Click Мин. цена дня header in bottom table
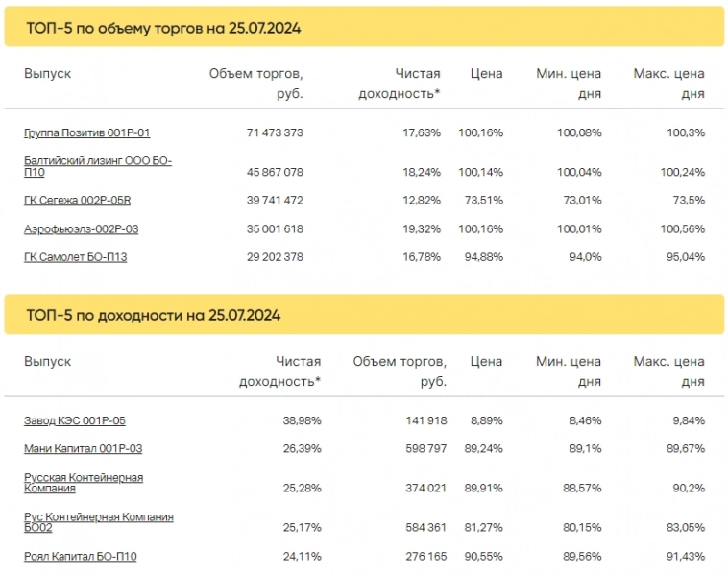 569,371
